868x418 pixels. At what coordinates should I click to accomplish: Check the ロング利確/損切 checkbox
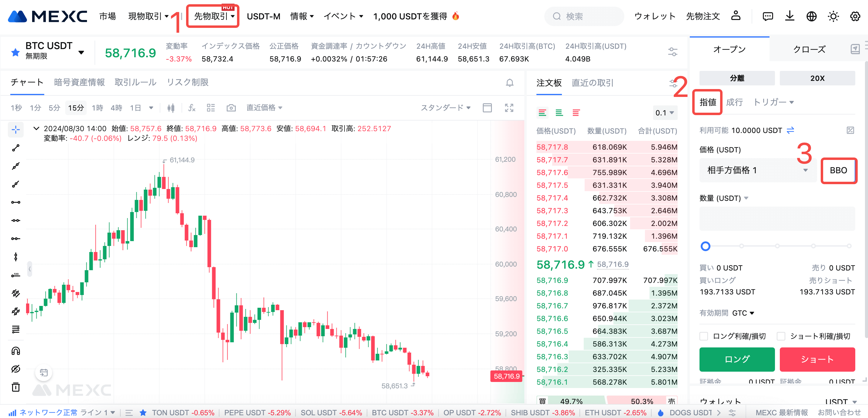[703, 336]
